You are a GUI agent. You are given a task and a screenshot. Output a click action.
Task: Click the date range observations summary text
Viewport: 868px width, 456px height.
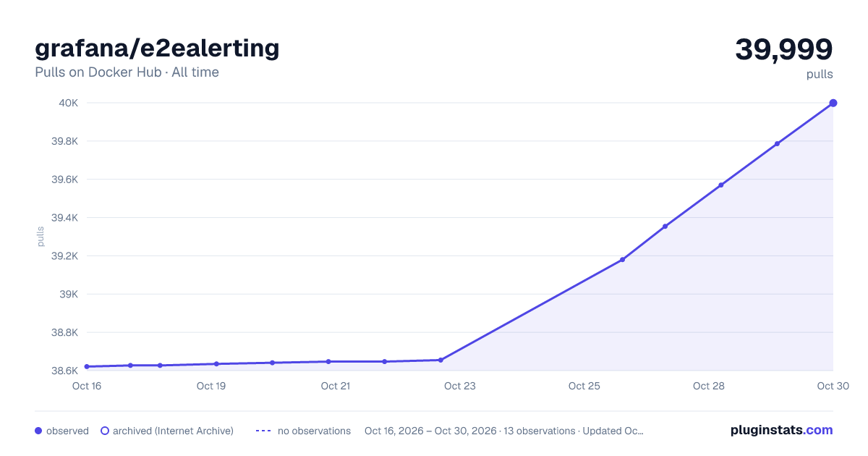click(x=504, y=431)
